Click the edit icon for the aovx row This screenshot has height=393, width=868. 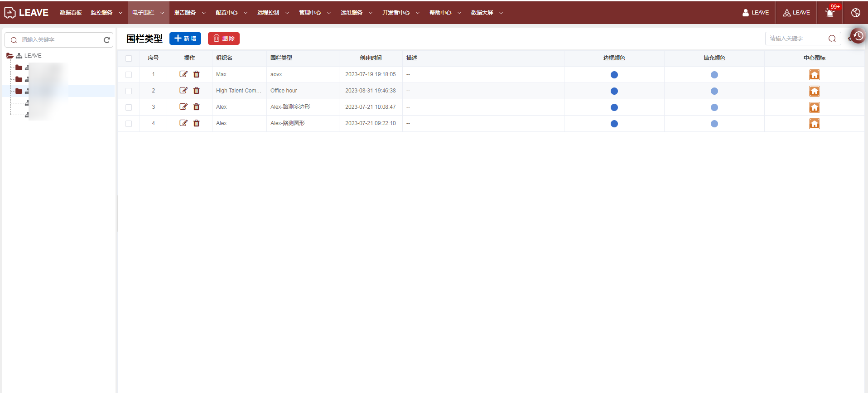(183, 74)
